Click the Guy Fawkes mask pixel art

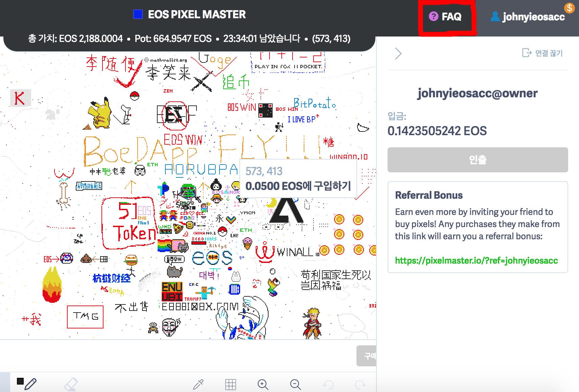tap(171, 327)
